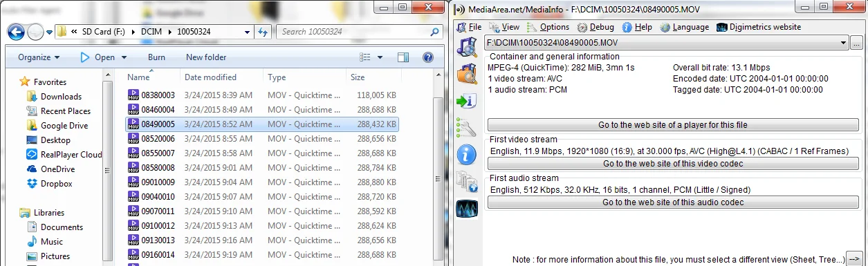Select Libraries heading in navigation pane
868x266 pixels.
point(48,213)
